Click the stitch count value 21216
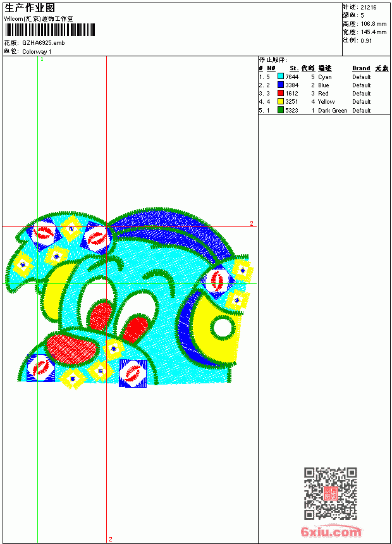 [x=369, y=8]
